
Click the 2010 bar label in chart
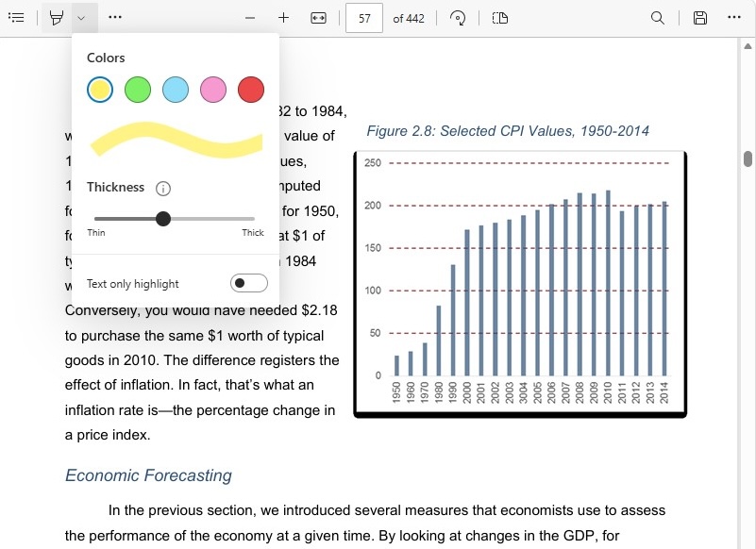608,392
